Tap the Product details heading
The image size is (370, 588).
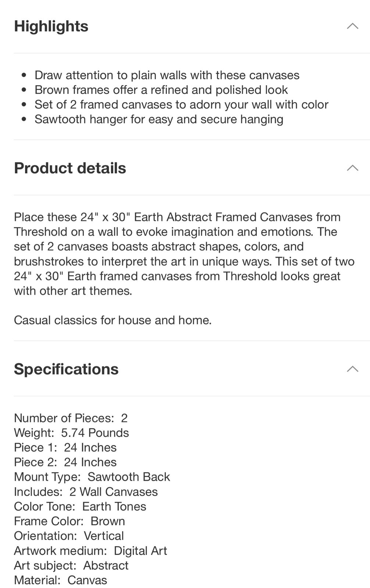click(x=70, y=168)
